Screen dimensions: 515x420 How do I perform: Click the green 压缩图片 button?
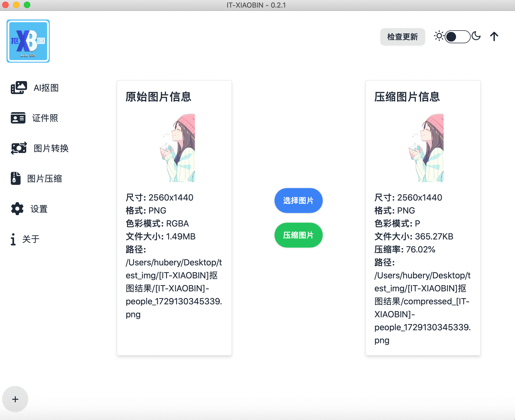(x=298, y=235)
